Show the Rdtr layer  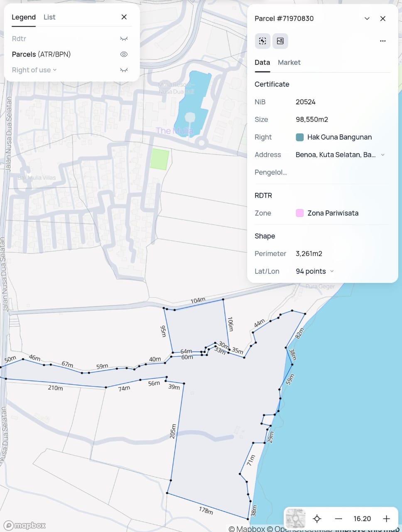124,39
